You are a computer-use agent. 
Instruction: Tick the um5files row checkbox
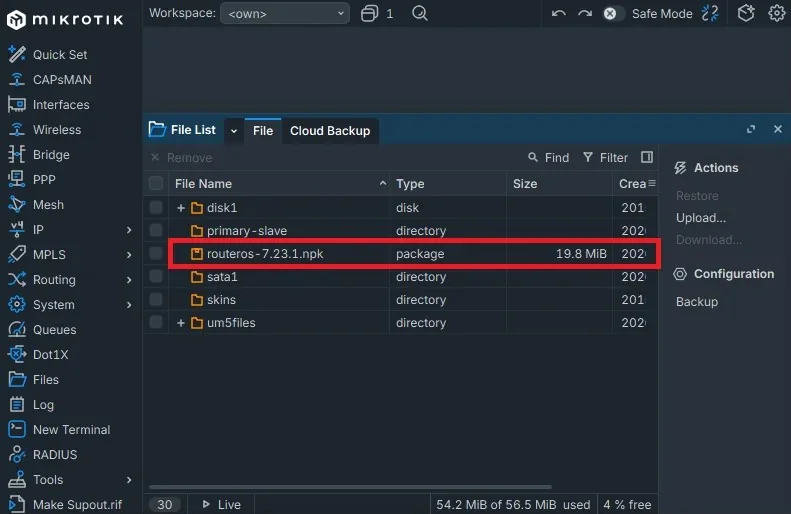(156, 322)
